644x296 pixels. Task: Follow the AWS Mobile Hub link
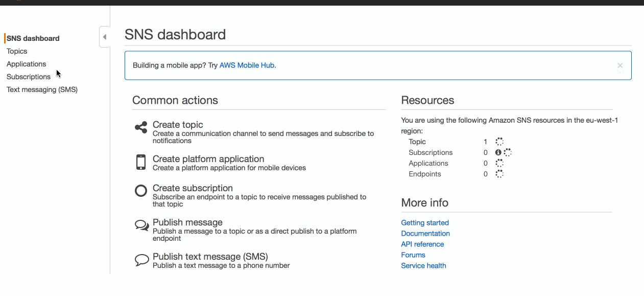(x=247, y=65)
